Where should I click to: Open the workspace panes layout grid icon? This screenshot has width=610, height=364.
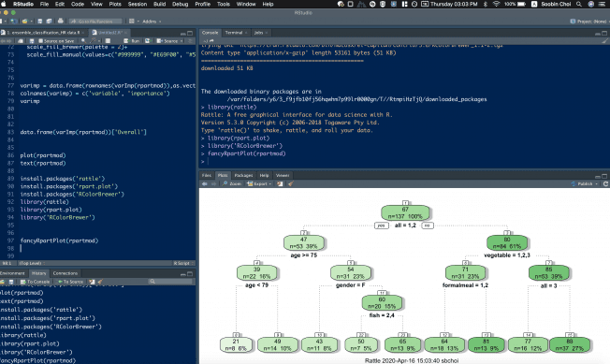point(132,21)
